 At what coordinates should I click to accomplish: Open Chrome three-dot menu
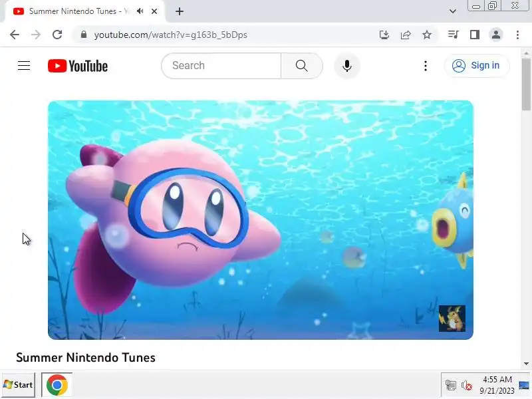pos(517,35)
